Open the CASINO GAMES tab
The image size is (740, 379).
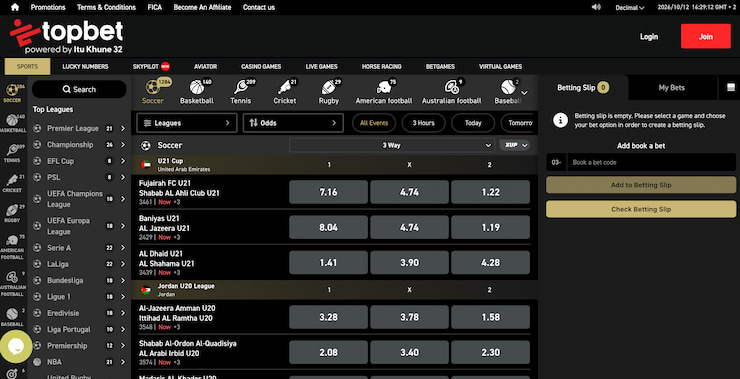261,67
